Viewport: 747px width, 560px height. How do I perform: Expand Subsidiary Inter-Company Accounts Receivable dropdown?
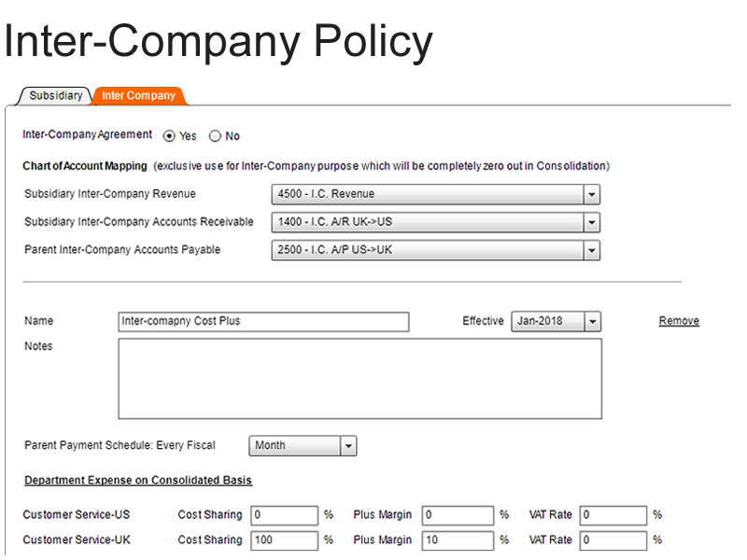tap(590, 223)
